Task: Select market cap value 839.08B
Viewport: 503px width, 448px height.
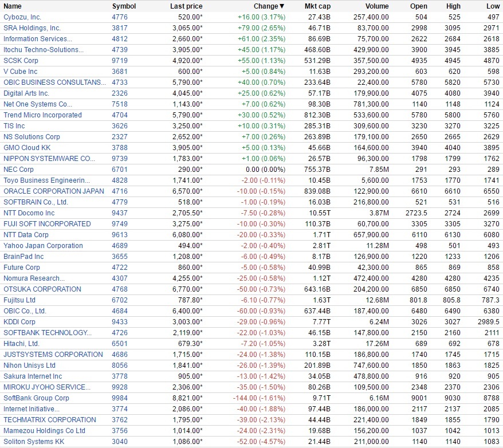Action: [317, 191]
